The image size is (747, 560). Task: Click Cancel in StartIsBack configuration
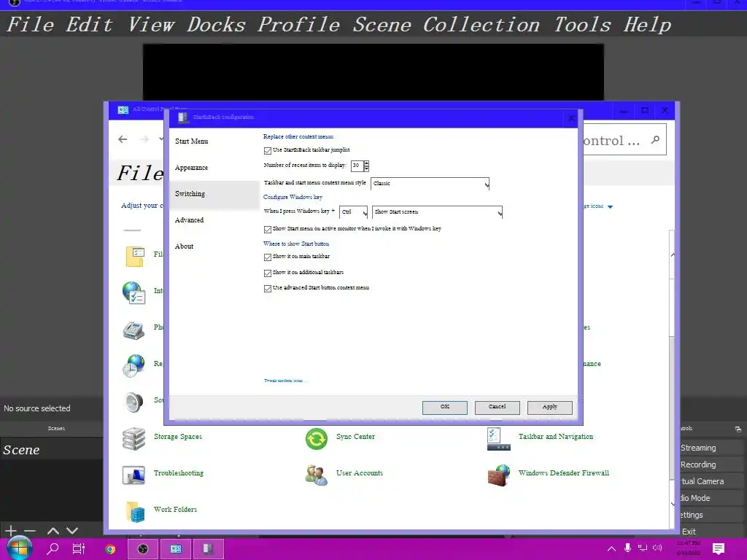(x=497, y=407)
